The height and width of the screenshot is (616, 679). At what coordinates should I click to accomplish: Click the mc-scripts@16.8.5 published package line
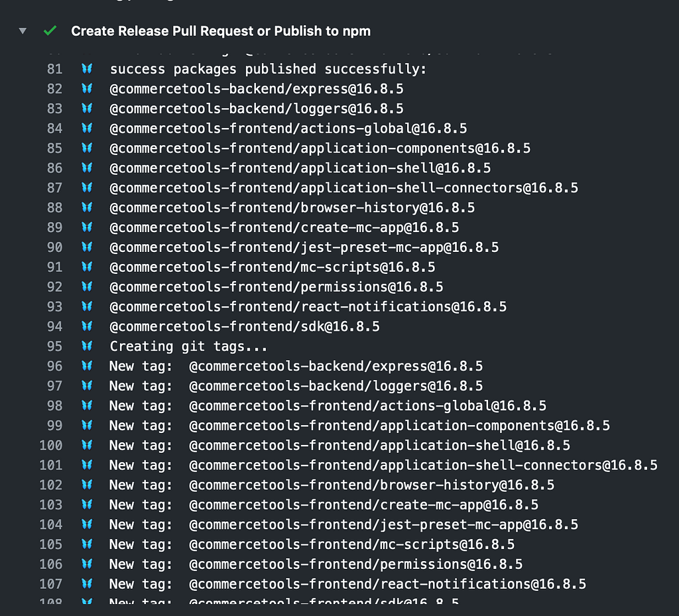pos(272,267)
